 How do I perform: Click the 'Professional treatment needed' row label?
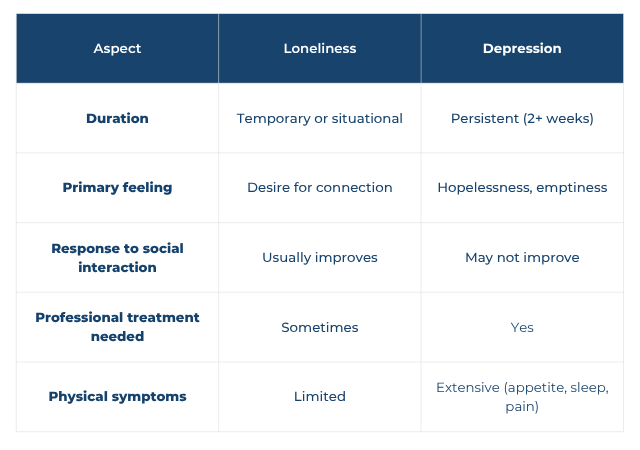117,327
